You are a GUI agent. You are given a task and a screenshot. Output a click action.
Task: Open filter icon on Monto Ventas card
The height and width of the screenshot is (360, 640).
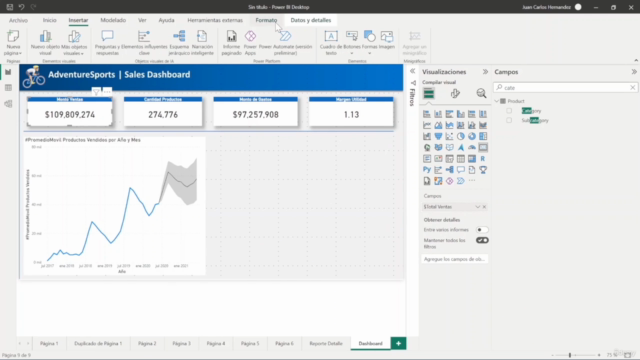[96, 91]
